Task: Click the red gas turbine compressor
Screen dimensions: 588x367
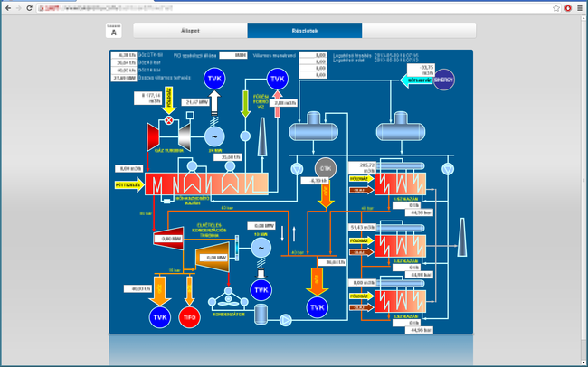Action: 153,136
